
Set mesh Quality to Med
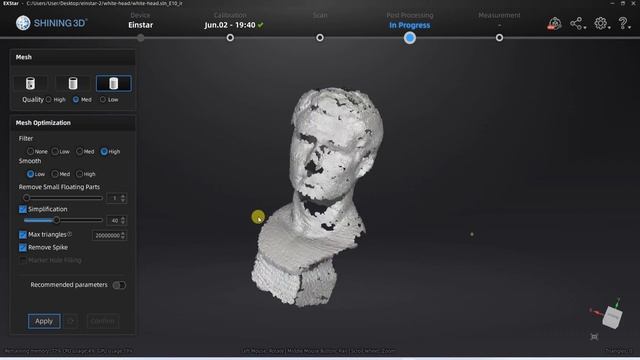pos(76,100)
